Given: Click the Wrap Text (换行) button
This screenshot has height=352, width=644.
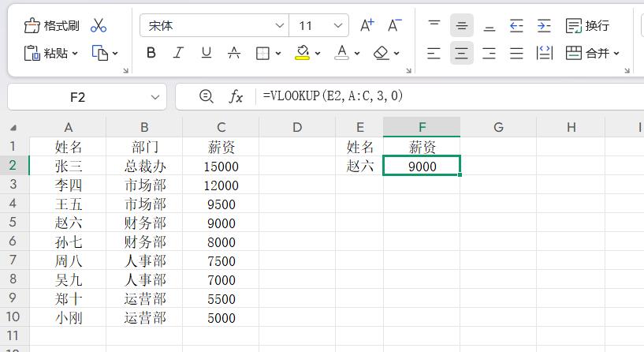Looking at the screenshot, I should coord(588,25).
